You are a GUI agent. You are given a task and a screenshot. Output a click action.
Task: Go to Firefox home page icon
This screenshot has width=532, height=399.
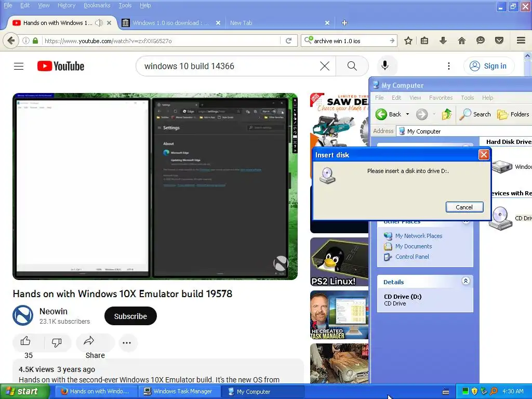(462, 41)
